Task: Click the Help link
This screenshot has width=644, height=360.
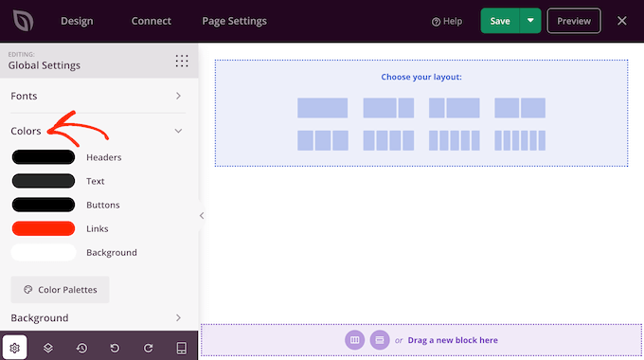Action: tap(447, 22)
